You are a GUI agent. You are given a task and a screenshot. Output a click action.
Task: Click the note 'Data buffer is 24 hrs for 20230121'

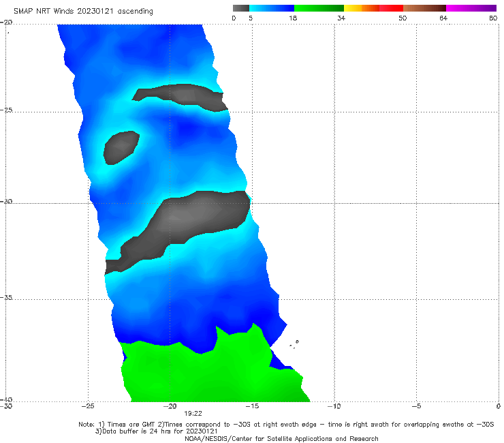157,431
